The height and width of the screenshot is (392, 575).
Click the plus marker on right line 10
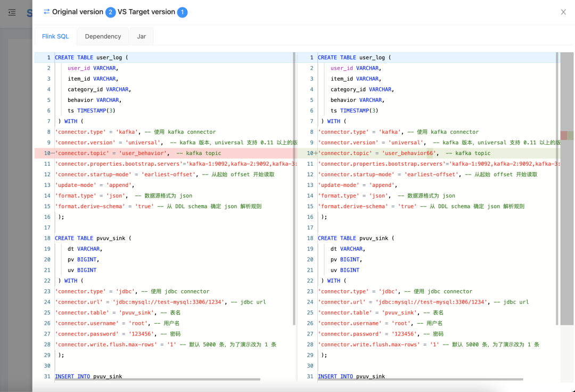click(x=316, y=153)
